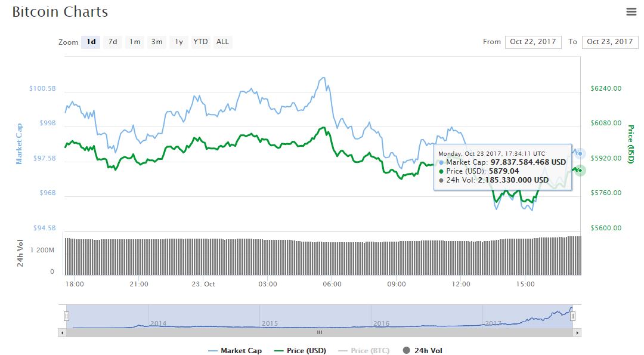Click the tooltip Market Cap value

coord(528,162)
